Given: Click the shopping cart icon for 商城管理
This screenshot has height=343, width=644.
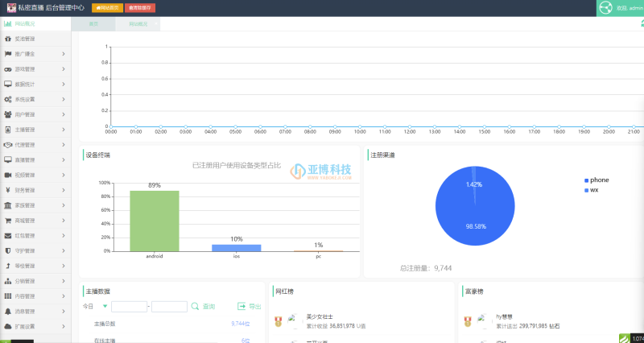Looking at the screenshot, I should [7, 221].
